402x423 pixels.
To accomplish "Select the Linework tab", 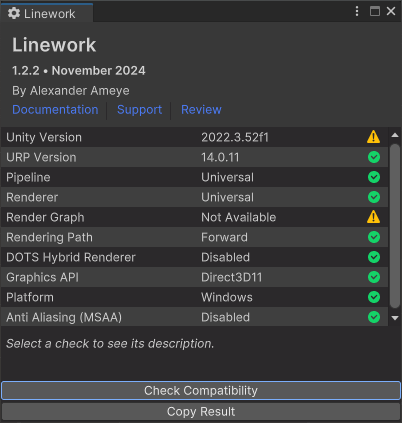I will coord(46,13).
